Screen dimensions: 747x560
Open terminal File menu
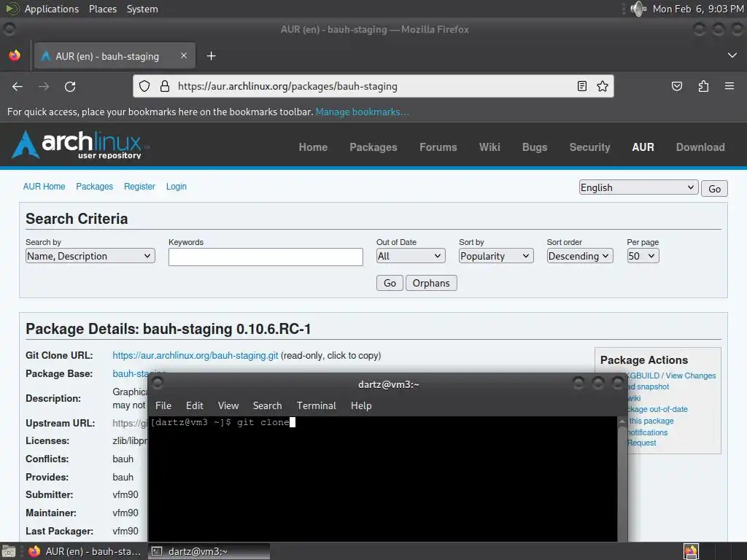pos(163,405)
